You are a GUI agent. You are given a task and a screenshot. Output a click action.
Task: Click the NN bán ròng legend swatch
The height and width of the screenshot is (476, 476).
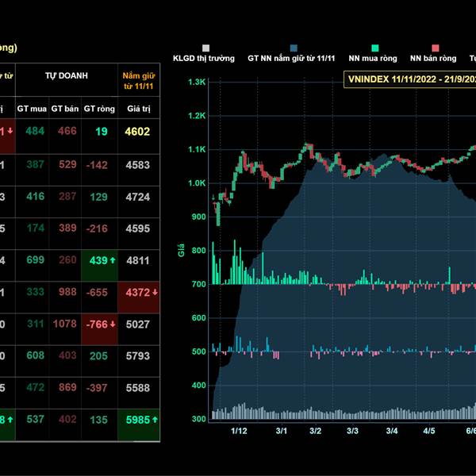point(436,48)
